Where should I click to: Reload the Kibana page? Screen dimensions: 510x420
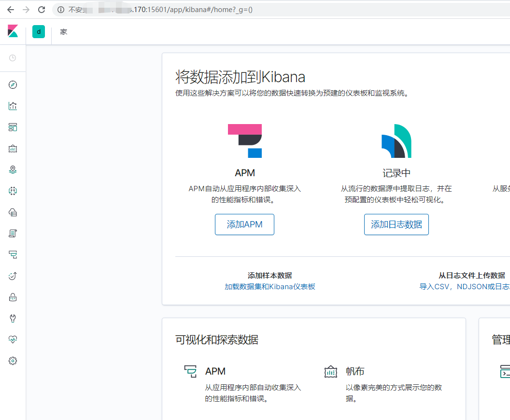[x=42, y=10]
